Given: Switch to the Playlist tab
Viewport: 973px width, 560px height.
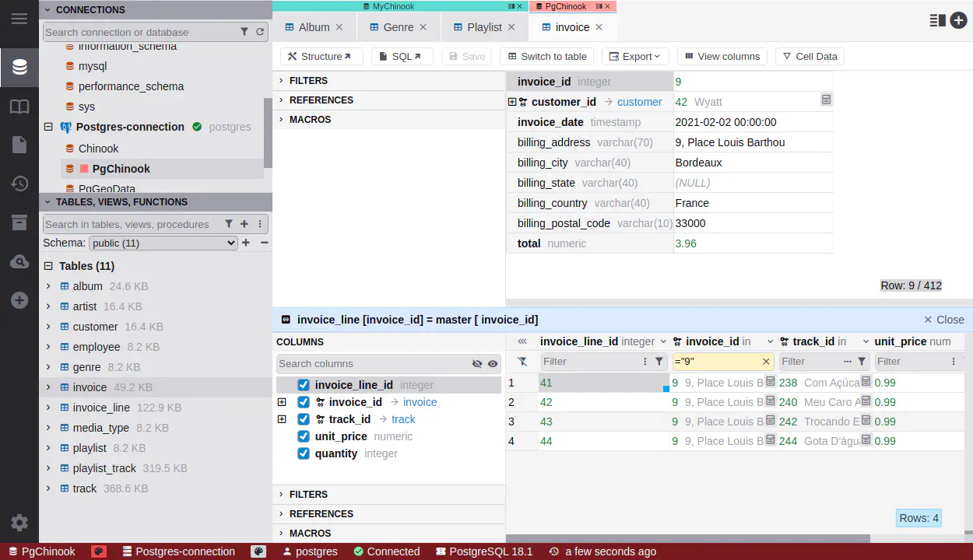Looking at the screenshot, I should (484, 27).
